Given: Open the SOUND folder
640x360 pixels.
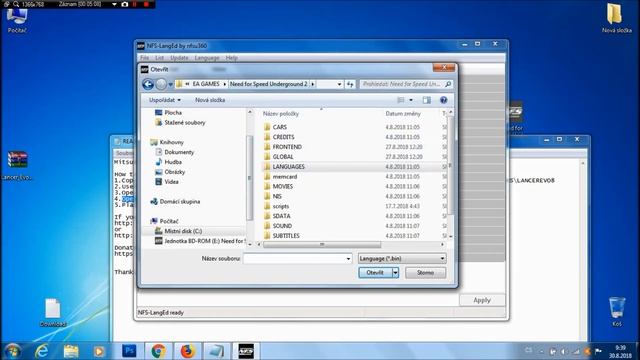Looking at the screenshot, I should pyautogui.click(x=282, y=226).
